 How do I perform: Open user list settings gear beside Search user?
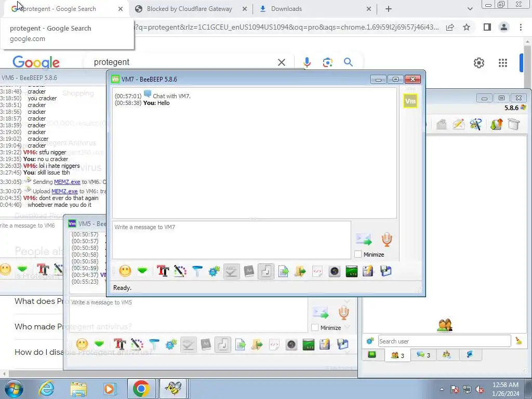click(370, 341)
